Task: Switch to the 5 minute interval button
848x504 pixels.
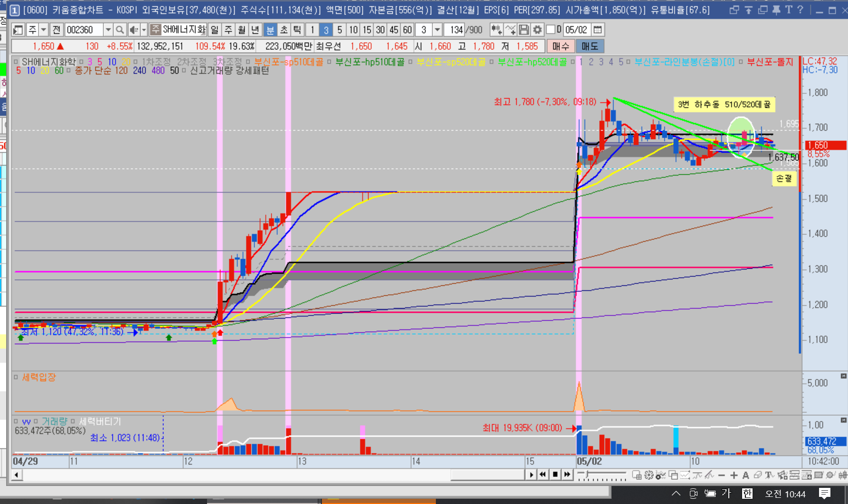Action: tap(339, 30)
